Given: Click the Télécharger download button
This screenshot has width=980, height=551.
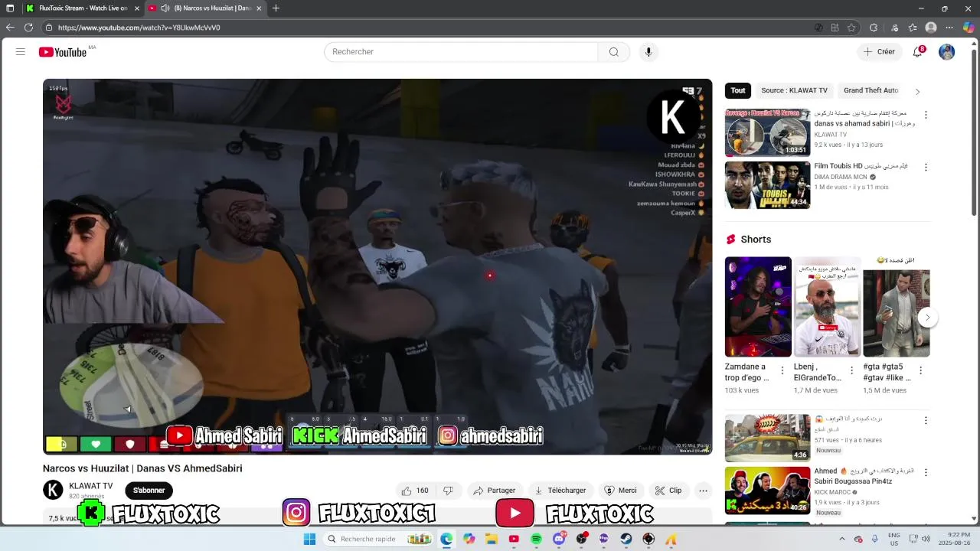Looking at the screenshot, I should pyautogui.click(x=560, y=491).
